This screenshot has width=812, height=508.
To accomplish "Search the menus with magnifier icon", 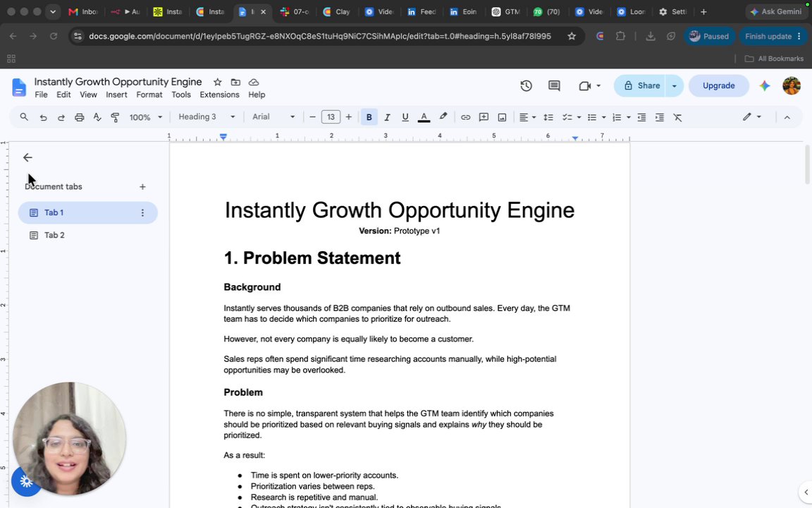I will 24,117.
